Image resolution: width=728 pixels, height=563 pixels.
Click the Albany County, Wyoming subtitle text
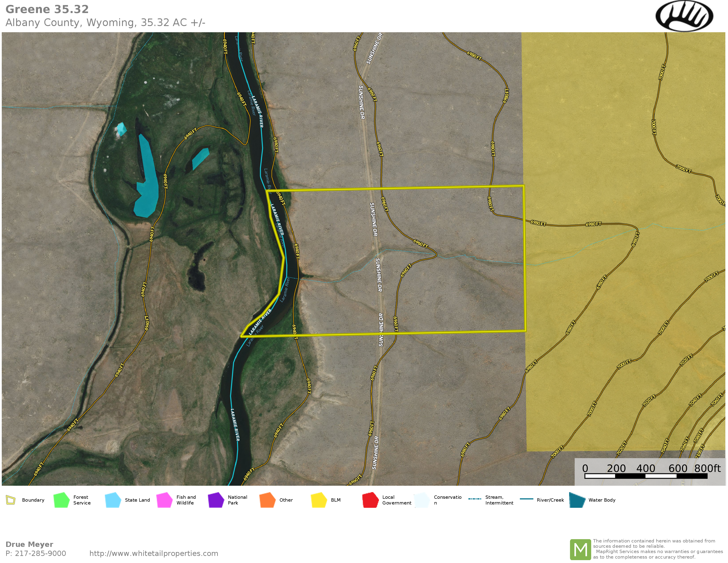pyautogui.click(x=105, y=23)
